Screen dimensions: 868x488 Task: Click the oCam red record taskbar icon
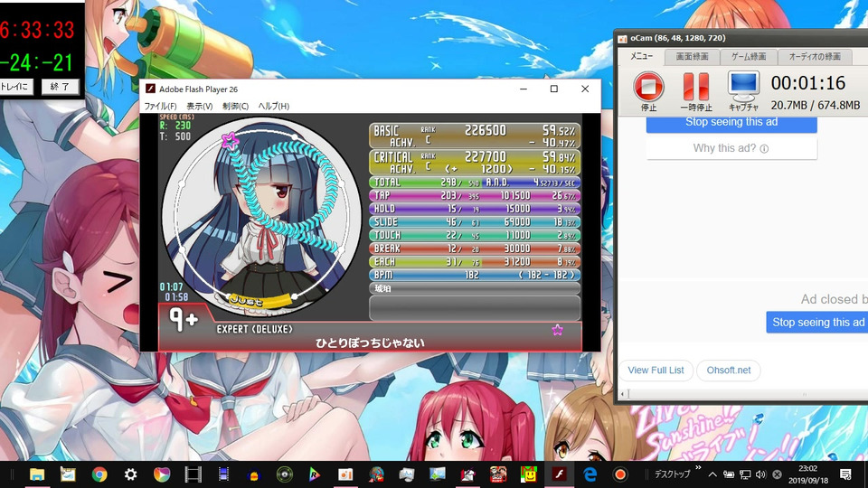pos(620,474)
